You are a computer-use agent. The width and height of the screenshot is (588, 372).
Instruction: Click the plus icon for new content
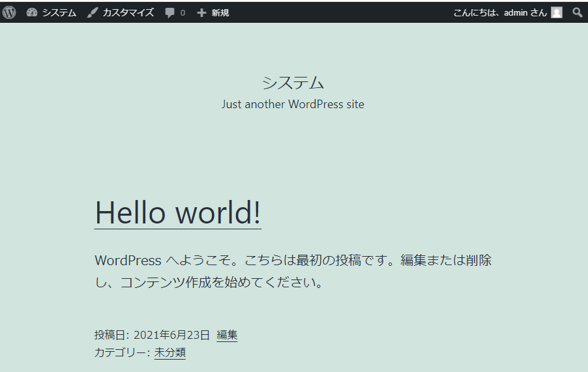click(x=201, y=12)
